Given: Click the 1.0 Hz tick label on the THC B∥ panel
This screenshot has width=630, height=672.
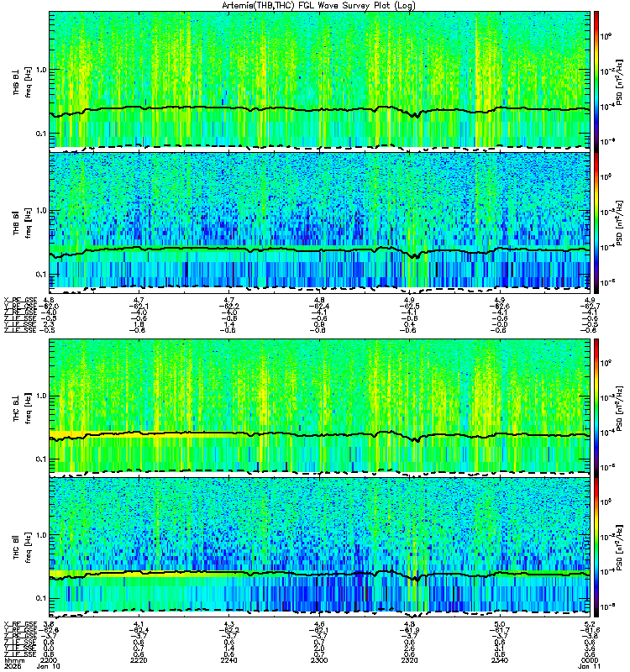Looking at the screenshot, I should coord(41,535).
